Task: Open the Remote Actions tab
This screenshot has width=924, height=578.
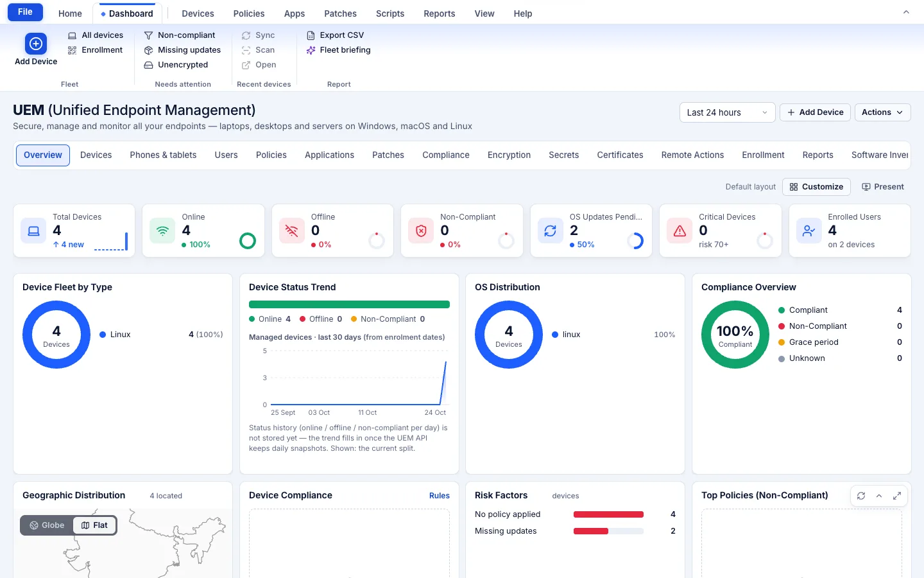Action: [692, 155]
